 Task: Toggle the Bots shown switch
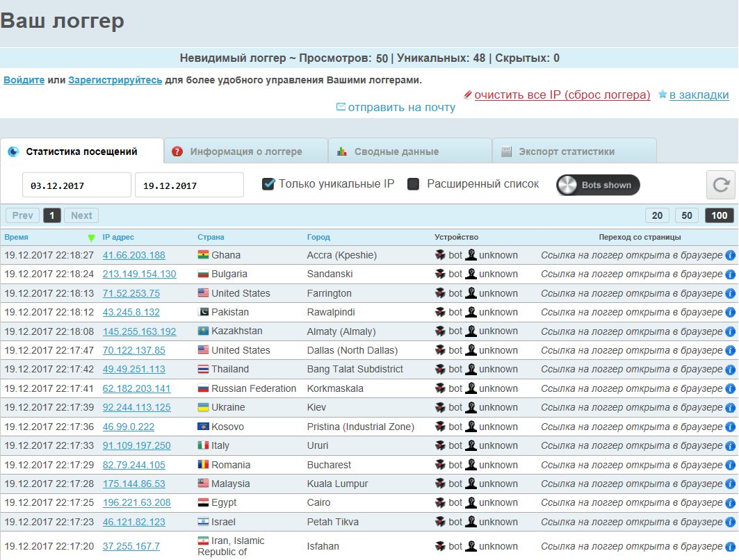pyautogui.click(x=598, y=185)
